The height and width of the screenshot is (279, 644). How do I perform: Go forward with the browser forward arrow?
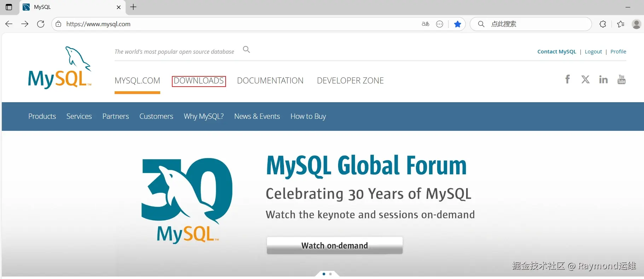coord(25,24)
